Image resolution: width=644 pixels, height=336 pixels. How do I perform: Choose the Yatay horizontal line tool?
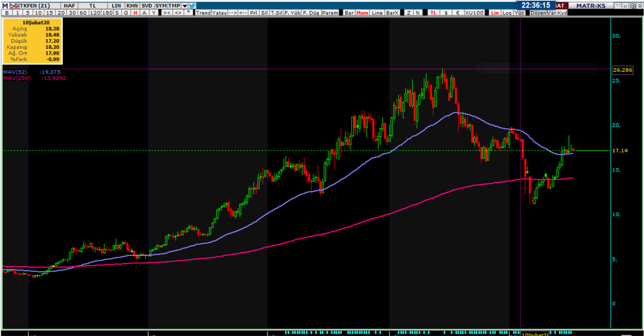coord(219,13)
